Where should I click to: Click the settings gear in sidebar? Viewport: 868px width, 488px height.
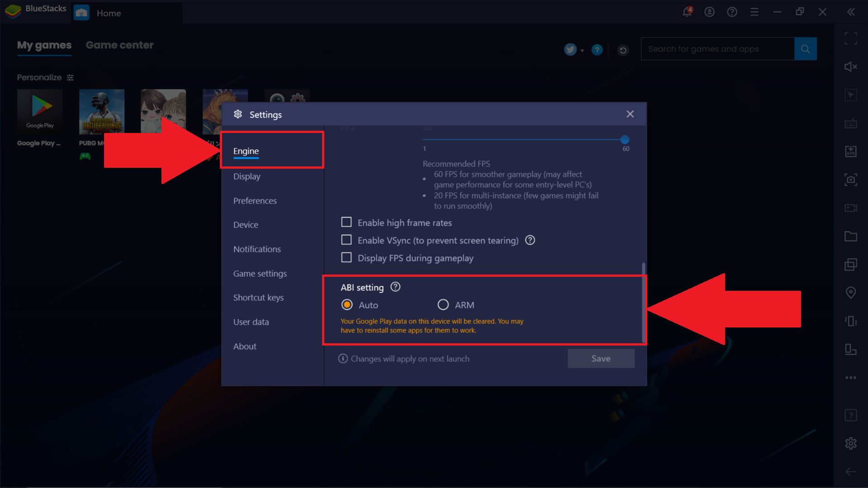tap(850, 443)
